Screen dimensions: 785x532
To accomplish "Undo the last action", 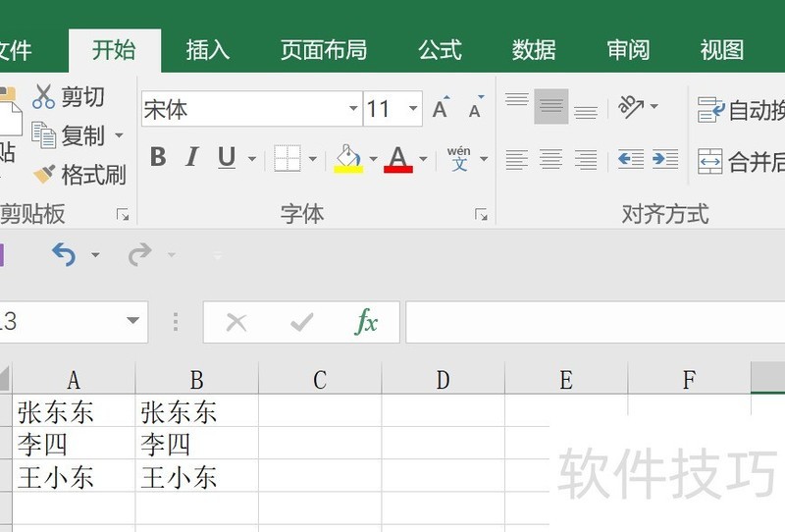I will 64,254.
